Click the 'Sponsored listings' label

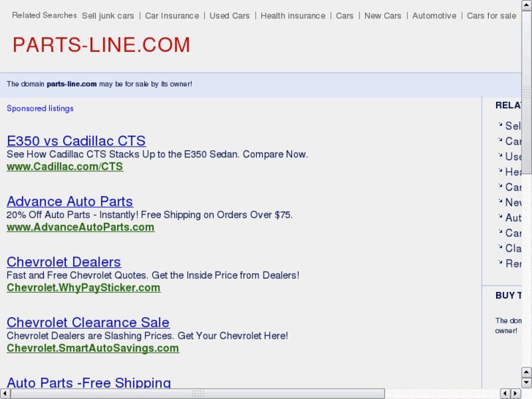[x=40, y=108]
